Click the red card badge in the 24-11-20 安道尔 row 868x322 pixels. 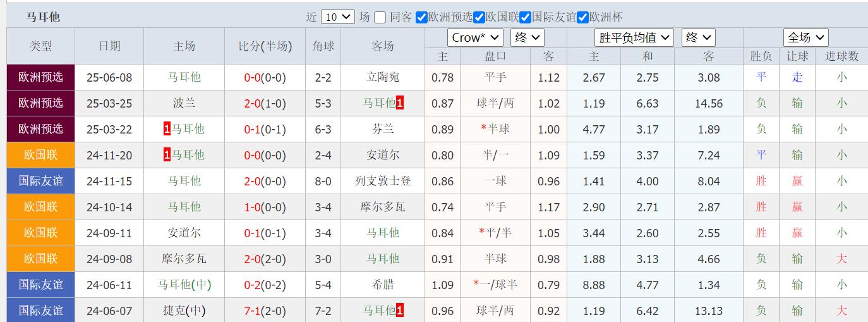(167, 155)
